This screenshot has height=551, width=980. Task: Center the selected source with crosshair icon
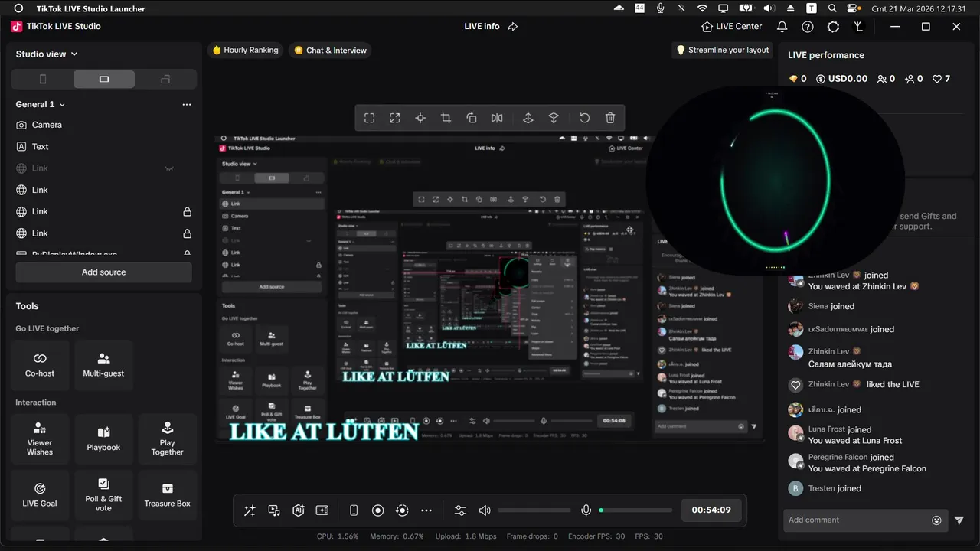click(420, 118)
